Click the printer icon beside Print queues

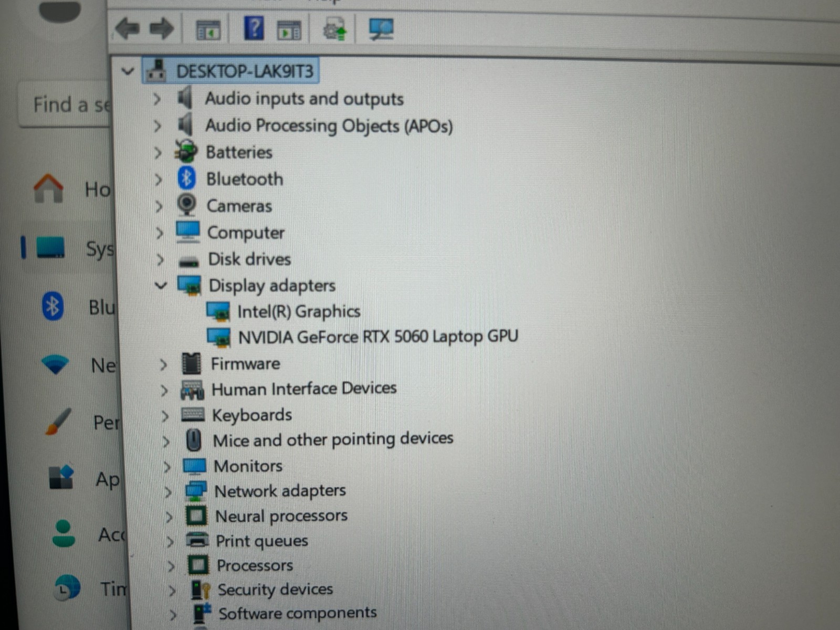tap(198, 540)
